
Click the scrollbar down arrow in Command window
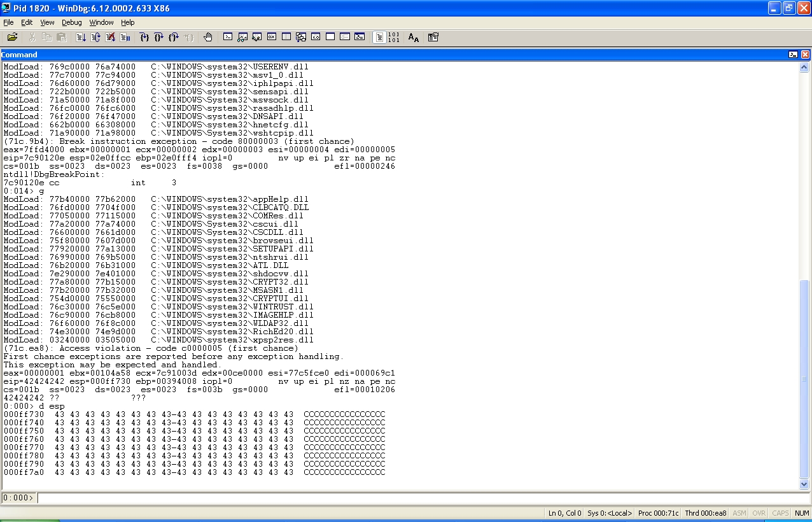[x=804, y=484]
